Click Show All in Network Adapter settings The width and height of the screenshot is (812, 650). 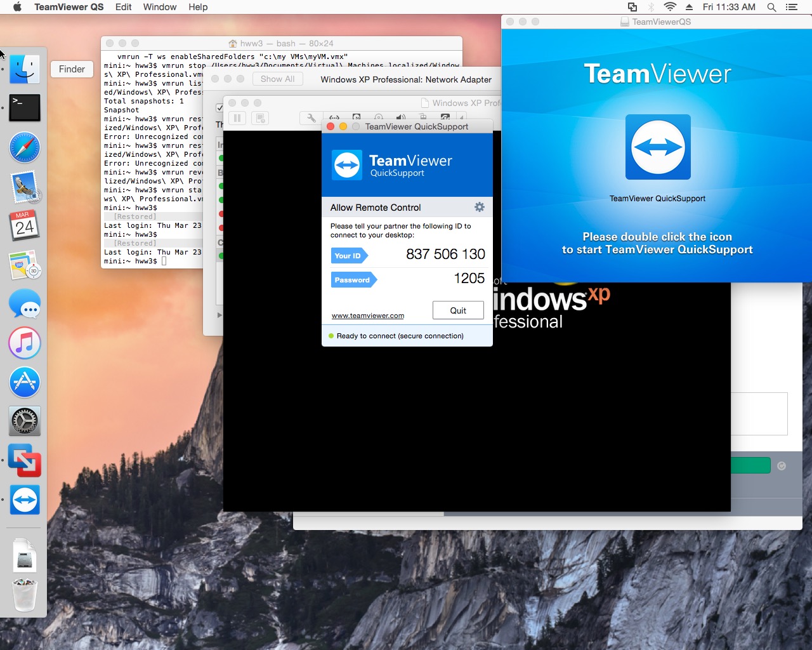tap(277, 79)
